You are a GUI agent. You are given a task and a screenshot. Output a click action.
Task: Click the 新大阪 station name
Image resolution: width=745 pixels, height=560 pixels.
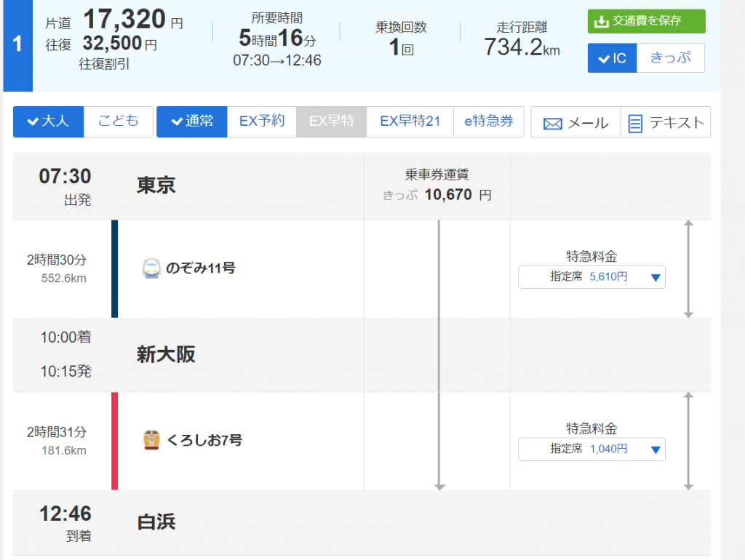point(167,355)
